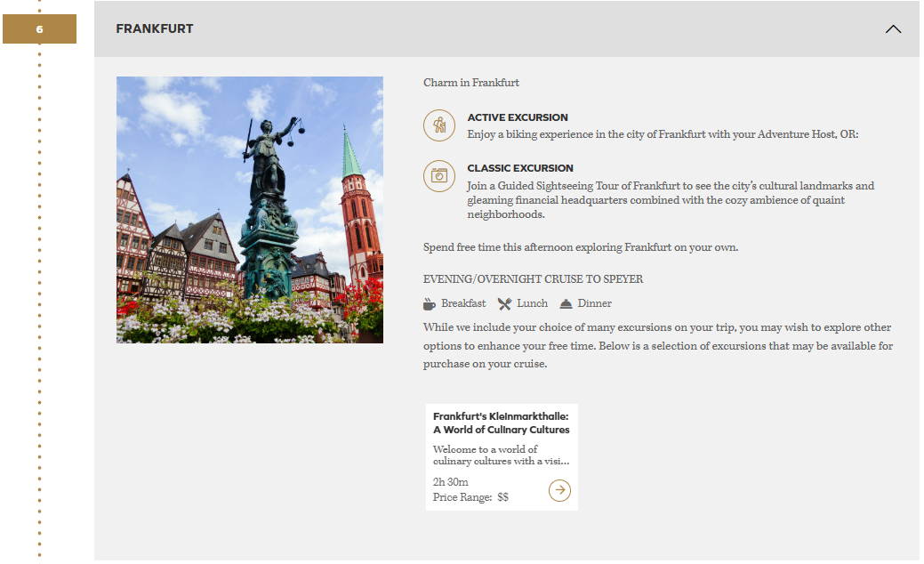This screenshot has width=924, height=564.
Task: Click the Lunch meal label
Action: pyautogui.click(x=532, y=304)
